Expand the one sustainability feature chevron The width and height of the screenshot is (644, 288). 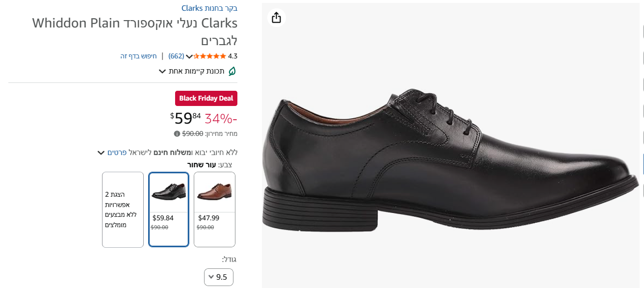point(162,71)
